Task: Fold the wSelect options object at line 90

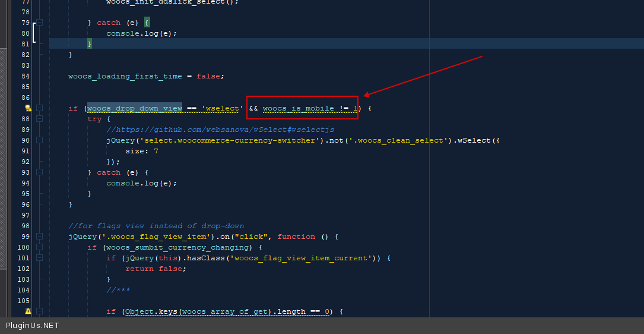Action: (x=39, y=140)
